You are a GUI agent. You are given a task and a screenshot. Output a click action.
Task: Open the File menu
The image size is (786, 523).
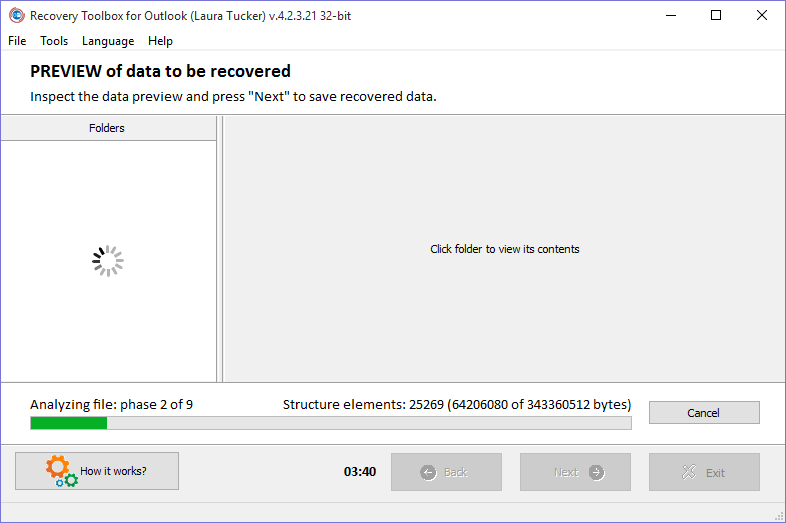(17, 41)
